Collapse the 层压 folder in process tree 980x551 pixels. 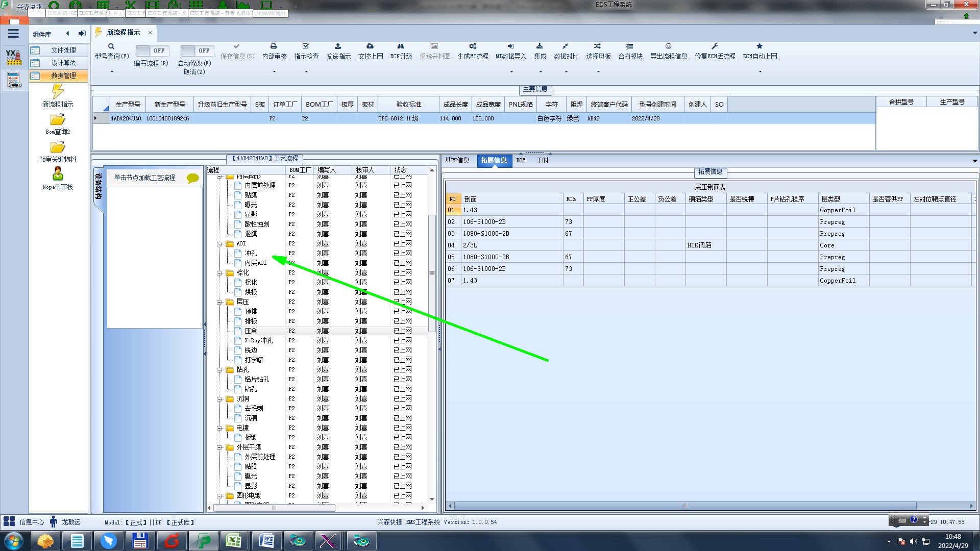point(219,302)
